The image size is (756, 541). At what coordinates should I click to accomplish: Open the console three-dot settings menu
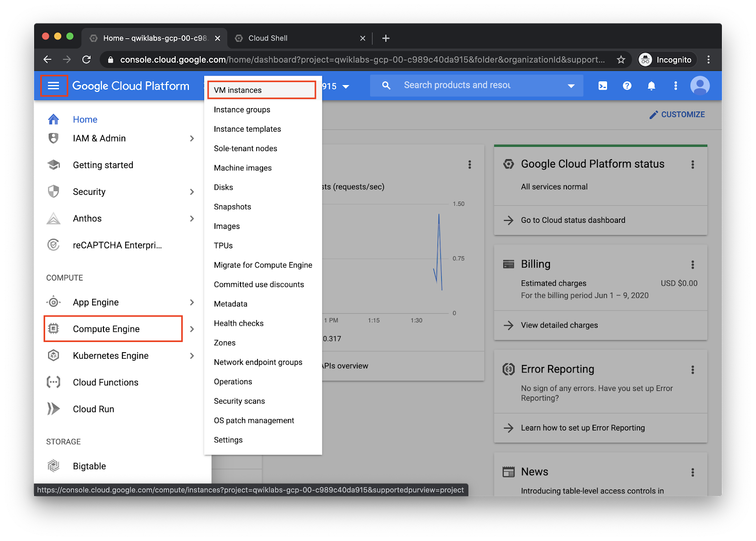click(x=676, y=85)
